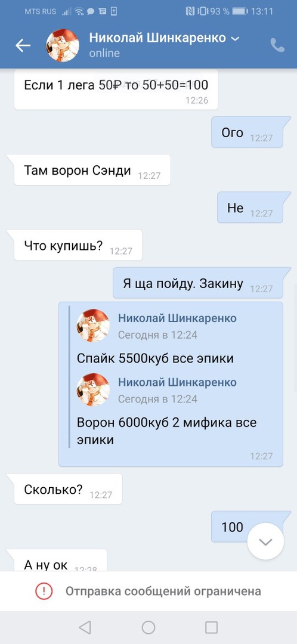Jump to the latest messages with the round down arrow
Image resolution: width=297 pixels, height=644 pixels.
click(266, 541)
